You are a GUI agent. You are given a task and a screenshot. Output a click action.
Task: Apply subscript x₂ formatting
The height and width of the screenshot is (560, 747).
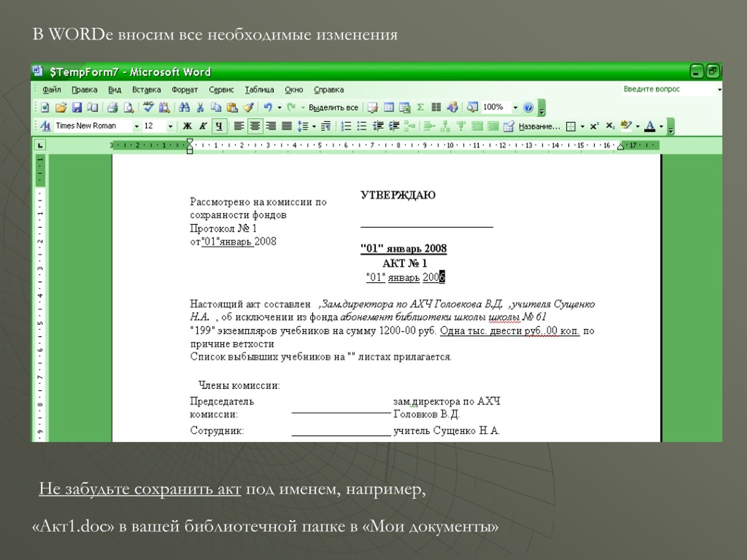(610, 126)
